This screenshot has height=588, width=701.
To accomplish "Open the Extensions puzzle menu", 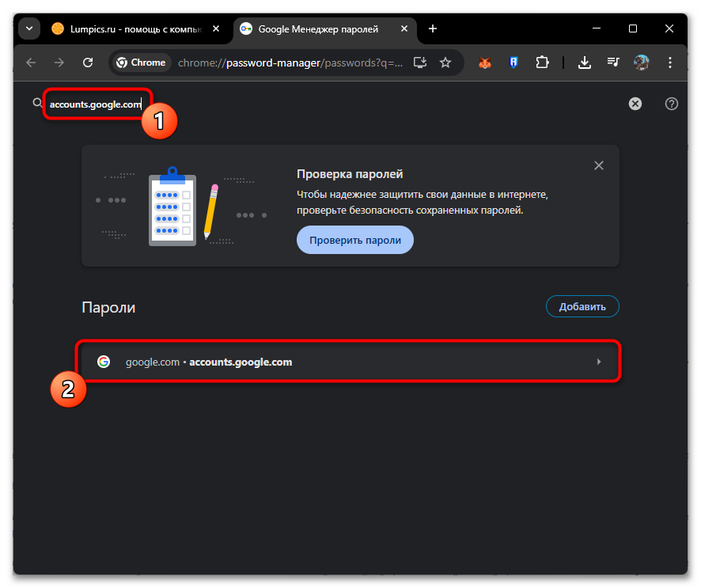I will pyautogui.click(x=542, y=63).
